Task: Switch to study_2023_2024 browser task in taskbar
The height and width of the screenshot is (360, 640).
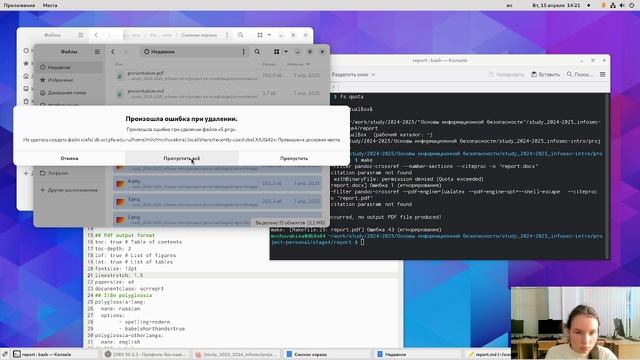Action: point(237,354)
